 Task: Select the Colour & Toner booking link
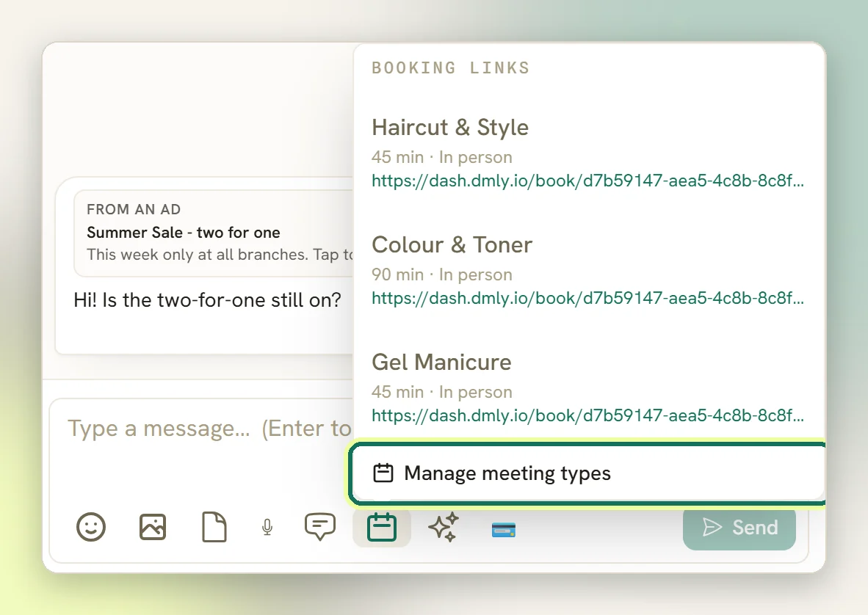tap(588, 271)
